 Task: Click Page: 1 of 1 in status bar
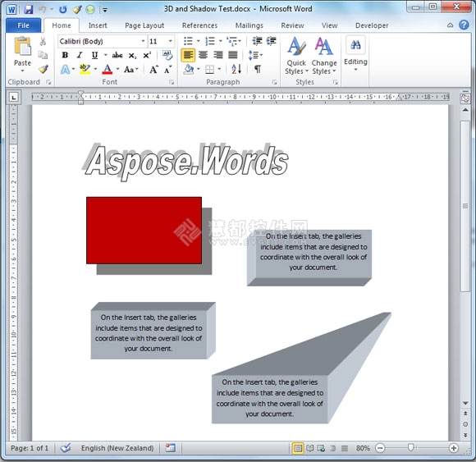(30, 448)
